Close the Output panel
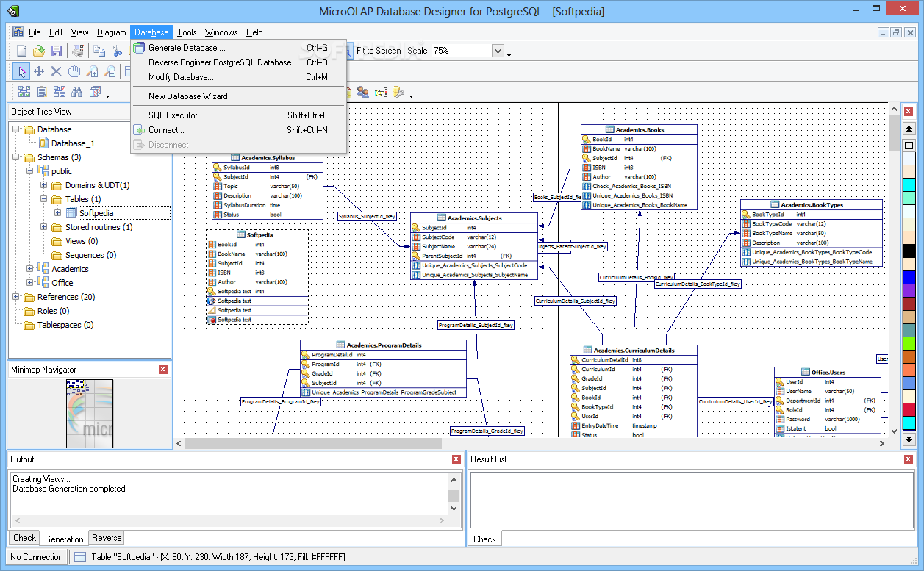The image size is (924, 571). point(456,459)
